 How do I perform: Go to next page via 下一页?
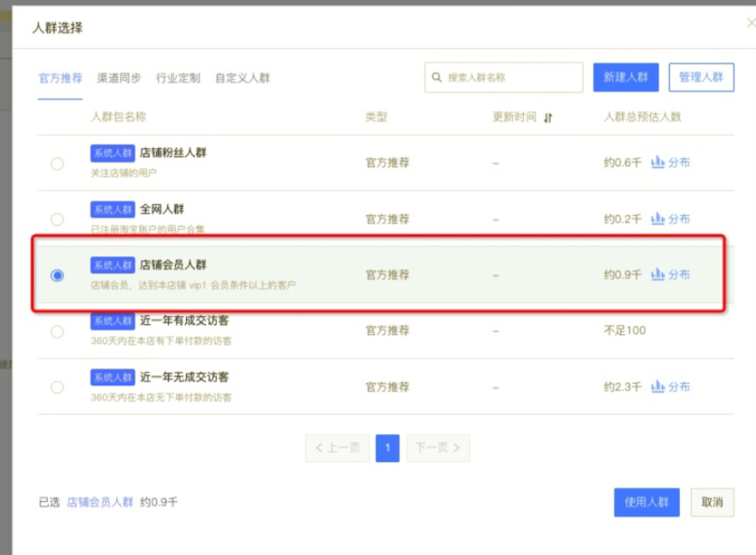point(437,448)
